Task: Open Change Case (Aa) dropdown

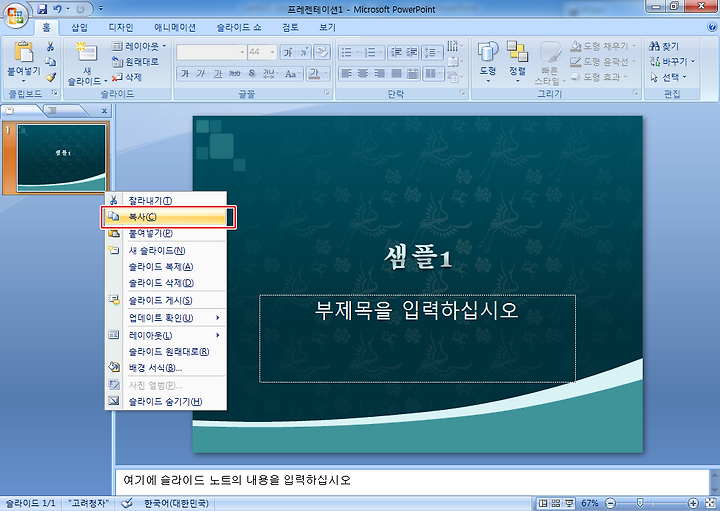Action: 292,73
